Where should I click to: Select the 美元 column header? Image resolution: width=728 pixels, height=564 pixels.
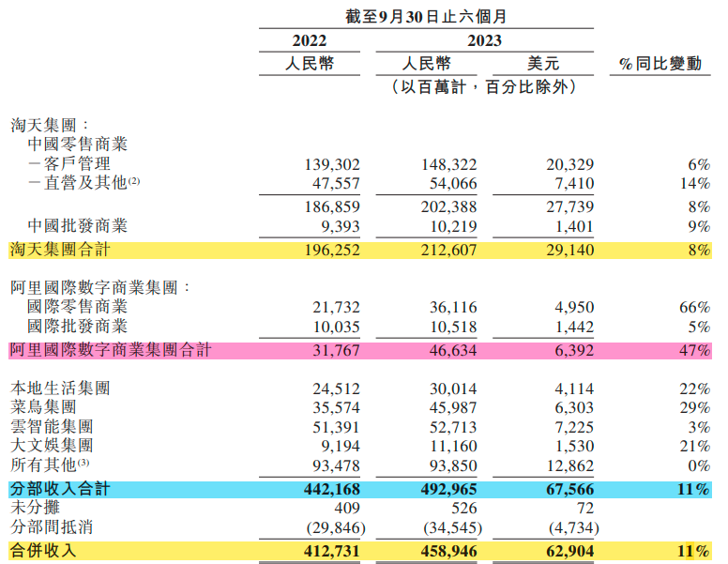tap(543, 63)
